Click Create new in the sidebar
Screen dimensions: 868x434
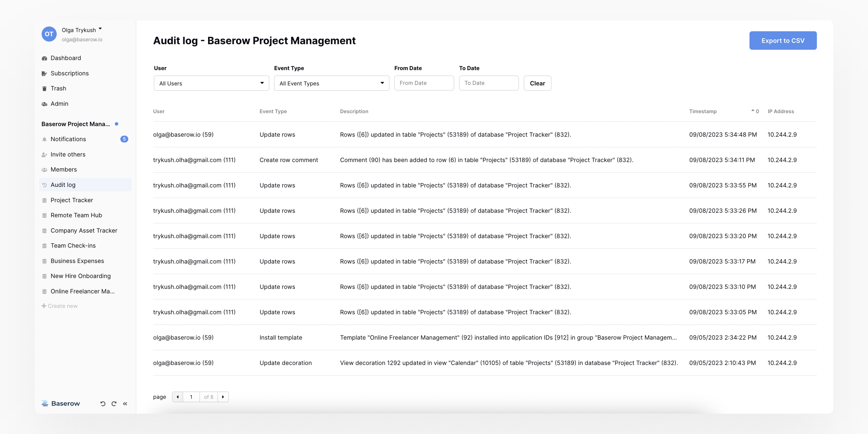pos(60,306)
